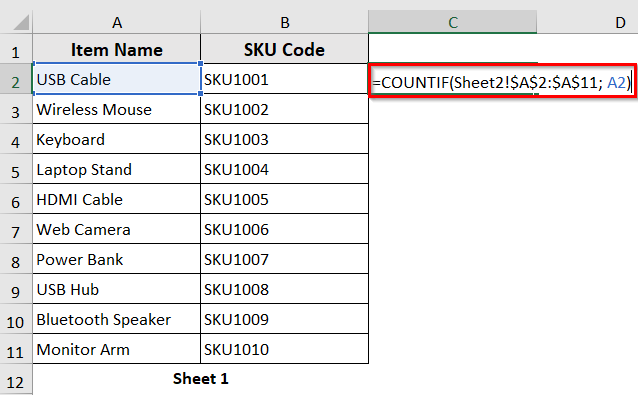Select row 5 header
This screenshot has height=395, width=638.
[15, 169]
